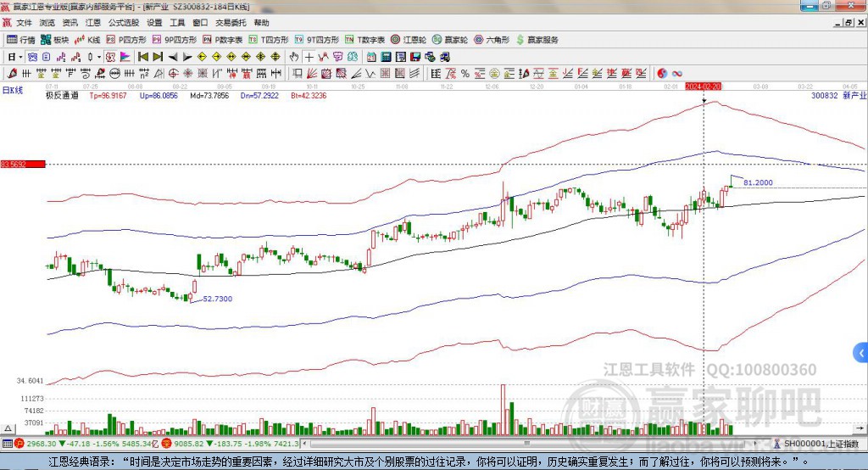Image resolution: width=868 pixels, height=470 pixels.
Task: Click the red floppy save icon
Action: point(415,57)
